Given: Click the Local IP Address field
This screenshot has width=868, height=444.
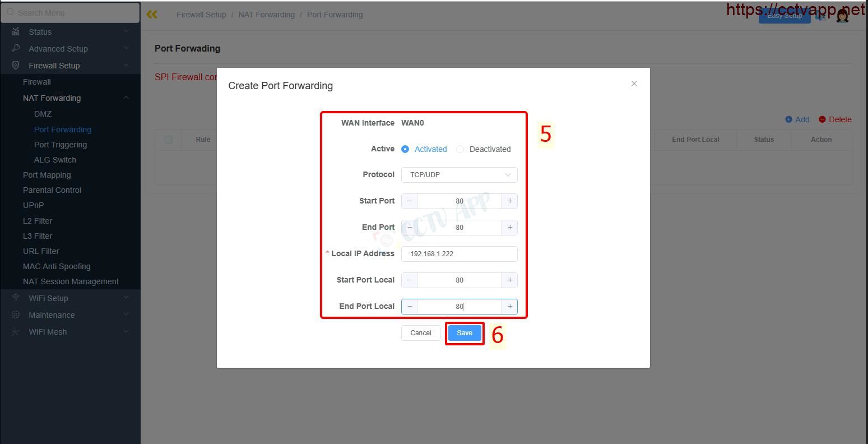Looking at the screenshot, I should coord(459,254).
